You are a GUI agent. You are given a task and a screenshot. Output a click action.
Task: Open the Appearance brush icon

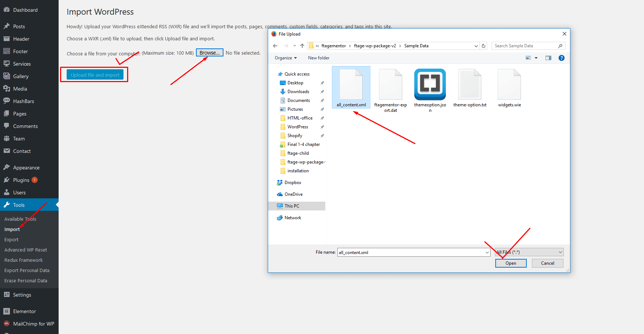click(x=7, y=168)
